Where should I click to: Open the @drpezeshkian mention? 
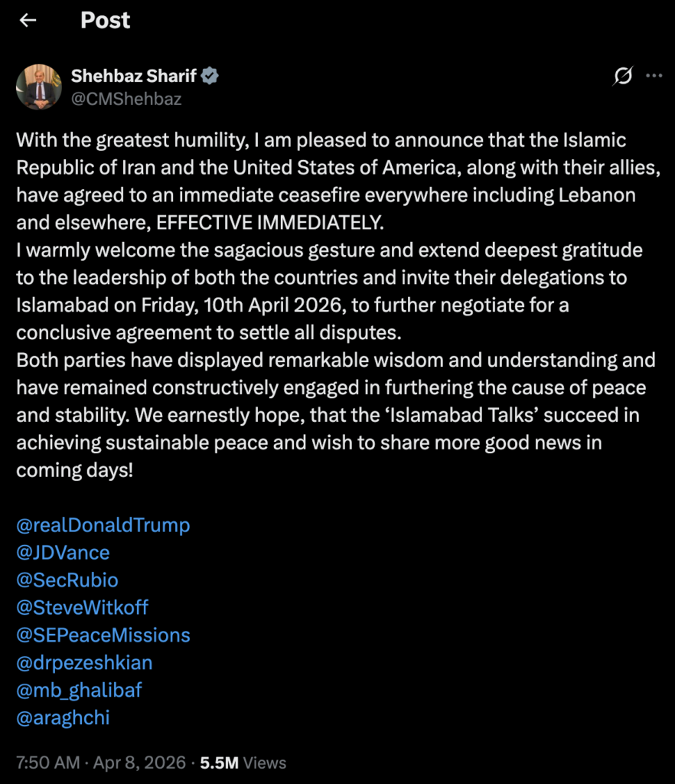click(x=84, y=662)
